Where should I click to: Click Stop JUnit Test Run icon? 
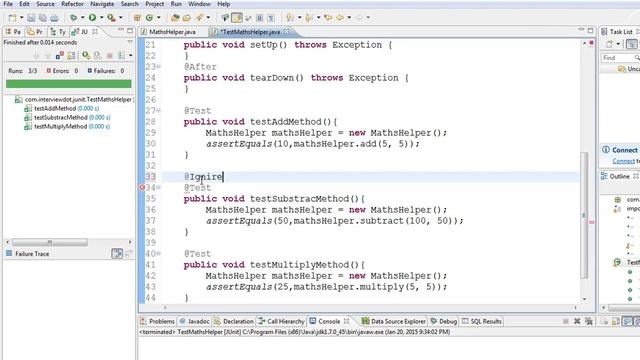(x=109, y=56)
